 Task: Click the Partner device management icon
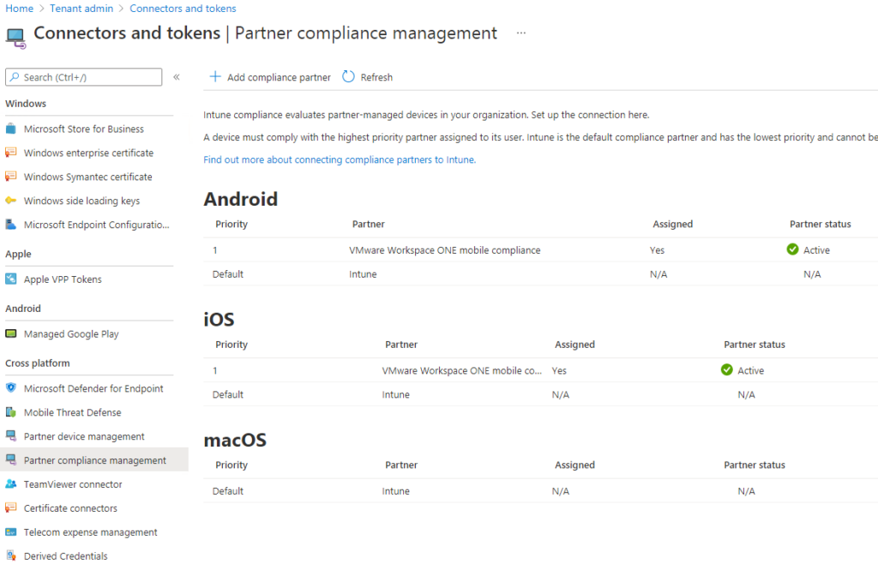click(10, 435)
